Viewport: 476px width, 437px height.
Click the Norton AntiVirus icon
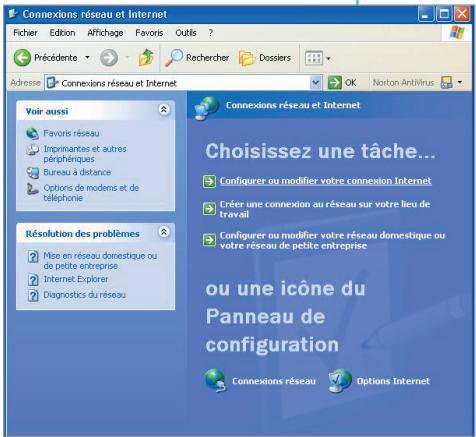446,82
